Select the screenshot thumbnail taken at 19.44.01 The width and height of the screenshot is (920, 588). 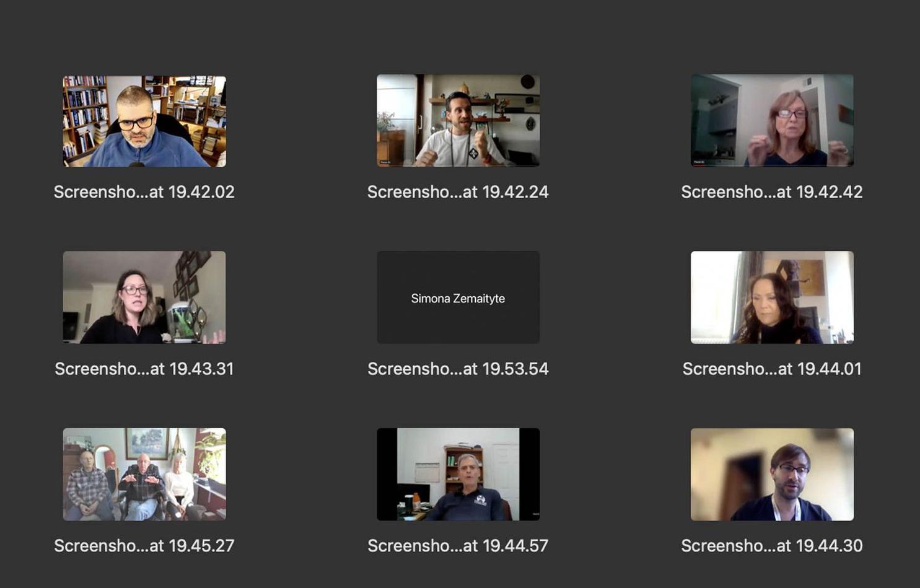tap(772, 297)
